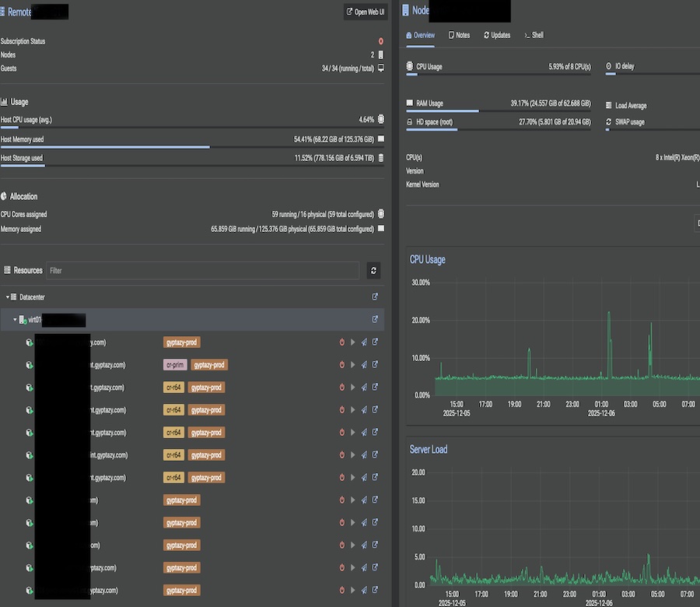Click the migrate paper-plane icon on a cr-r64 VM
Viewport: 700px width, 607px height.
(364, 387)
